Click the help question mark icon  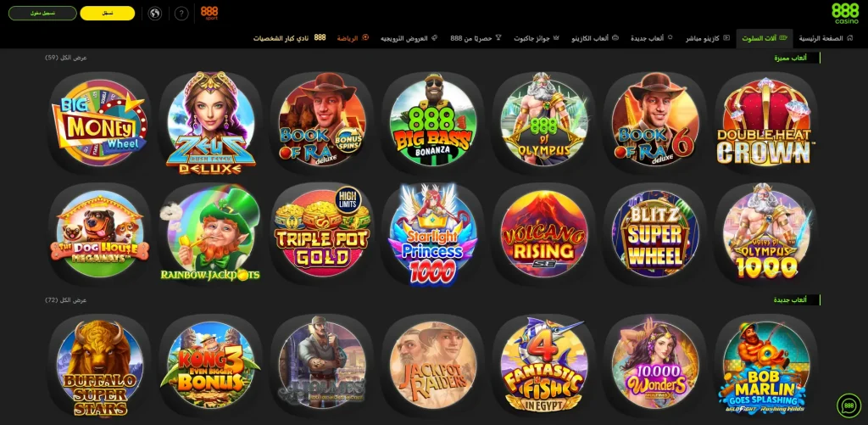tap(181, 14)
